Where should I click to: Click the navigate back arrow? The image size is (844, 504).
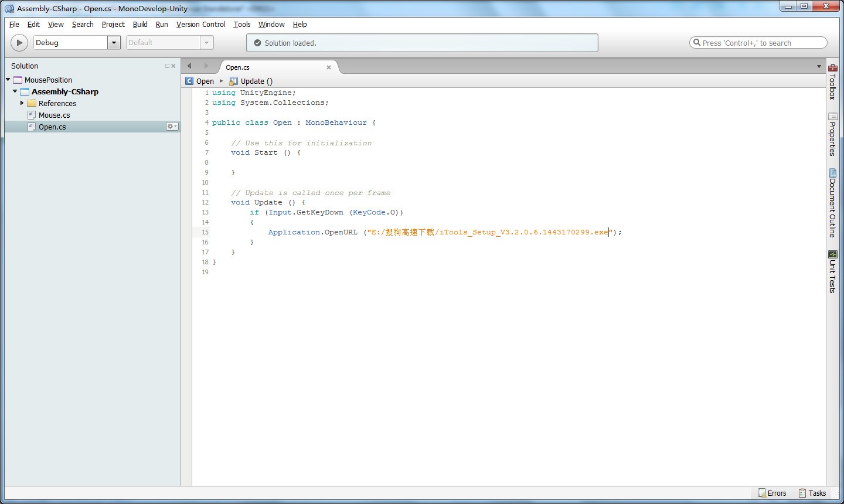click(189, 66)
